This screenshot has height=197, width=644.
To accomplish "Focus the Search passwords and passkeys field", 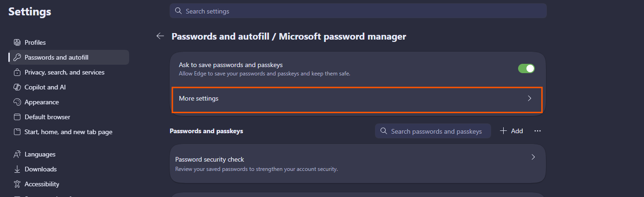I will point(433,131).
